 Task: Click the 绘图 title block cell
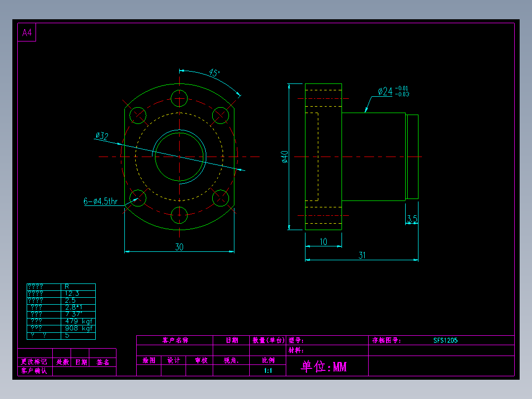149,360
